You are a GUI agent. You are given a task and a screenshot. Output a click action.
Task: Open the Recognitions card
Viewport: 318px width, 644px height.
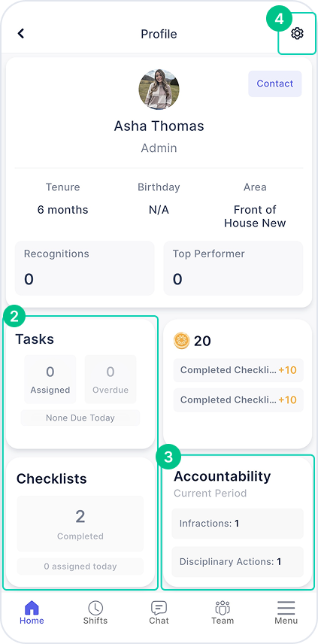click(84, 268)
